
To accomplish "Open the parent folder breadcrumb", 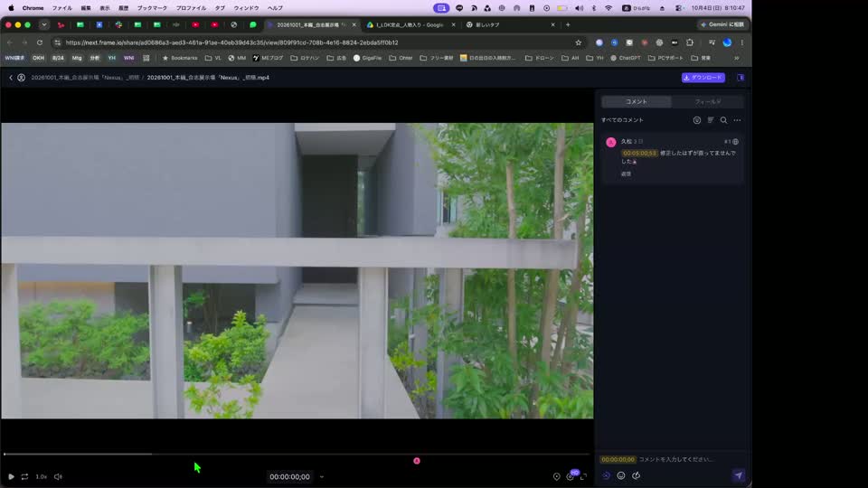I will pos(85,78).
